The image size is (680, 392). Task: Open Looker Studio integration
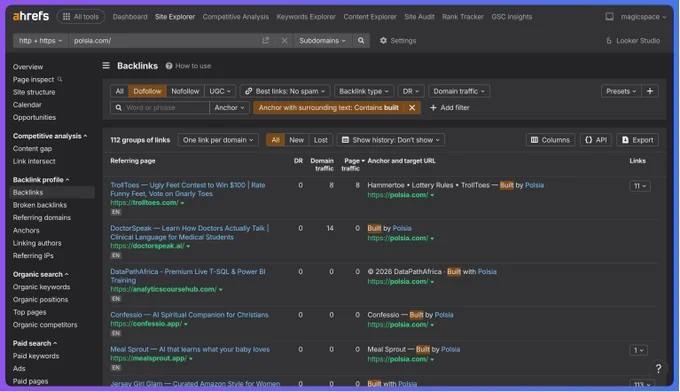633,40
